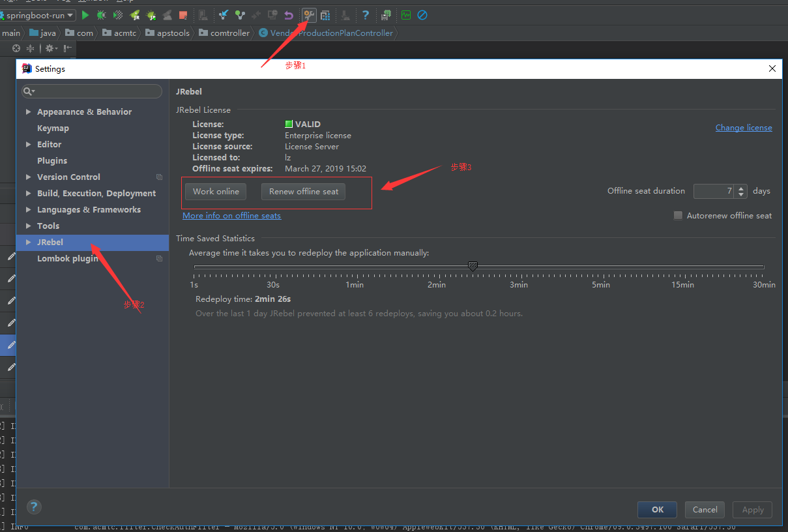Click Renew offline seat button

(304, 191)
